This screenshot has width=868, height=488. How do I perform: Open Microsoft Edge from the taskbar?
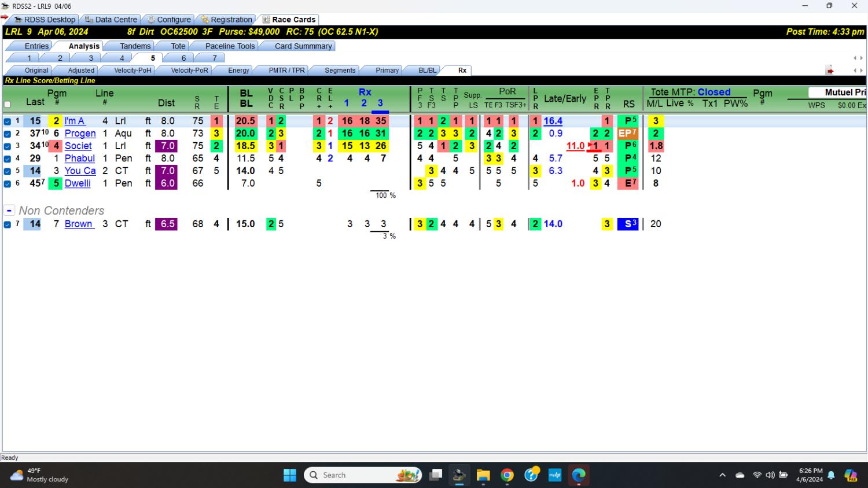pyautogui.click(x=579, y=475)
